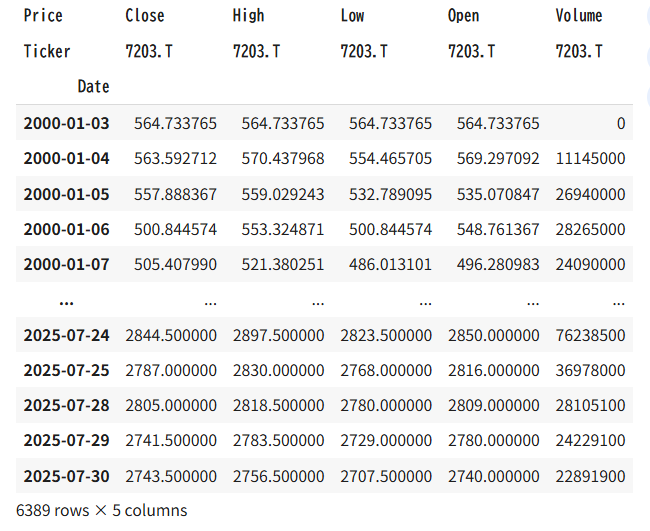The image size is (650, 531).
Task: Click Open value 535.070847
Action: (x=498, y=194)
